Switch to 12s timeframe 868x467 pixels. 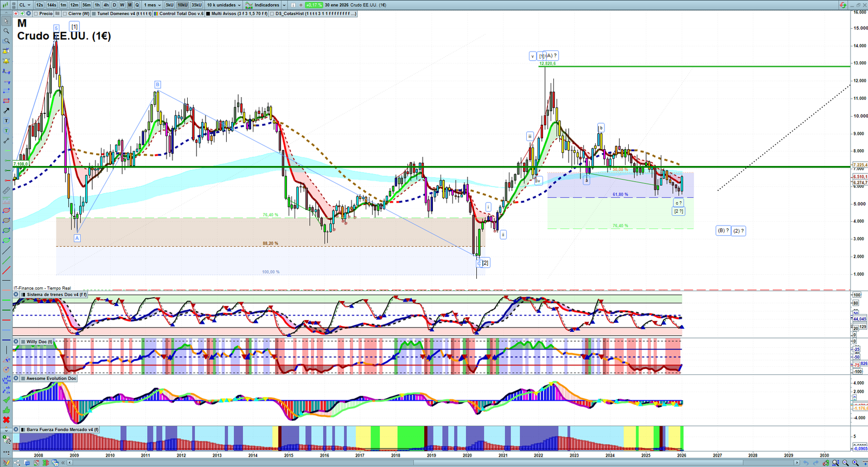pos(40,5)
